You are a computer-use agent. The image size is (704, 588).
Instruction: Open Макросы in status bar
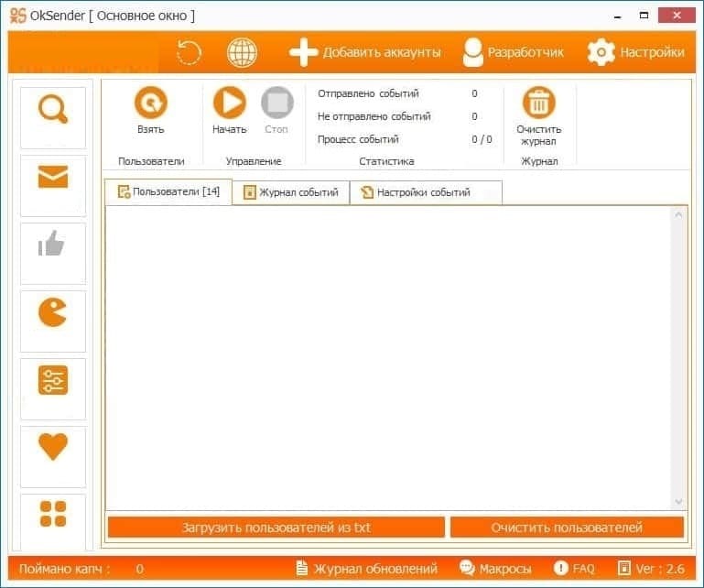[x=495, y=569]
